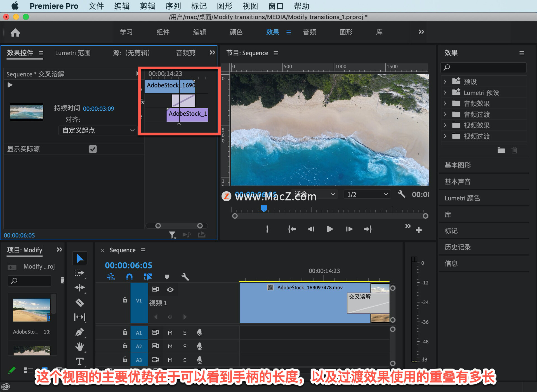This screenshot has height=392, width=537.
Task: Open the 1/2 playback resolution dropdown
Action: (367, 194)
